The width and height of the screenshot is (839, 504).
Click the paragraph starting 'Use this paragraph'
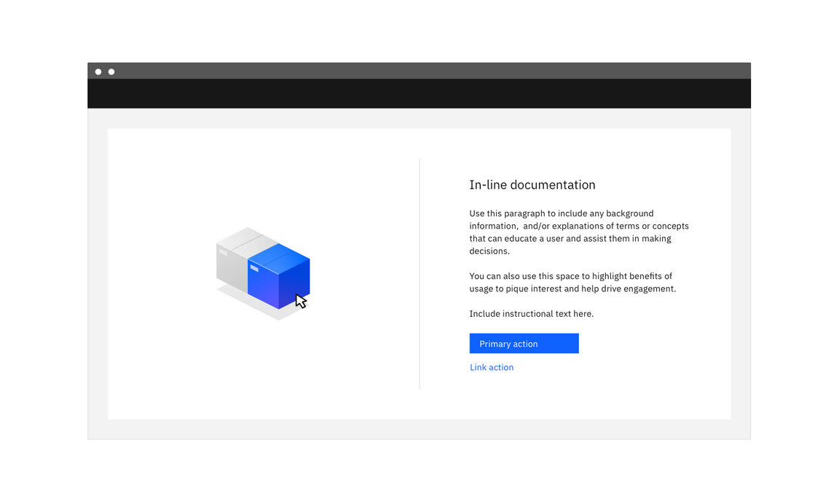pos(579,232)
